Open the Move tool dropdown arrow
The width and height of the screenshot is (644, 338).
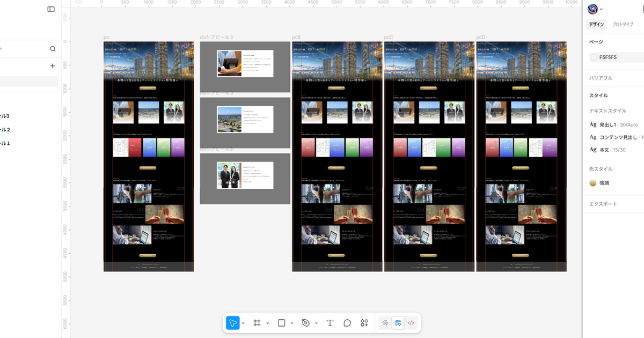243,323
